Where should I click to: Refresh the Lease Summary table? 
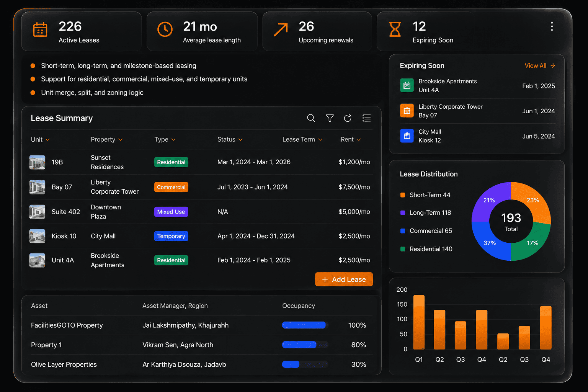[348, 118]
